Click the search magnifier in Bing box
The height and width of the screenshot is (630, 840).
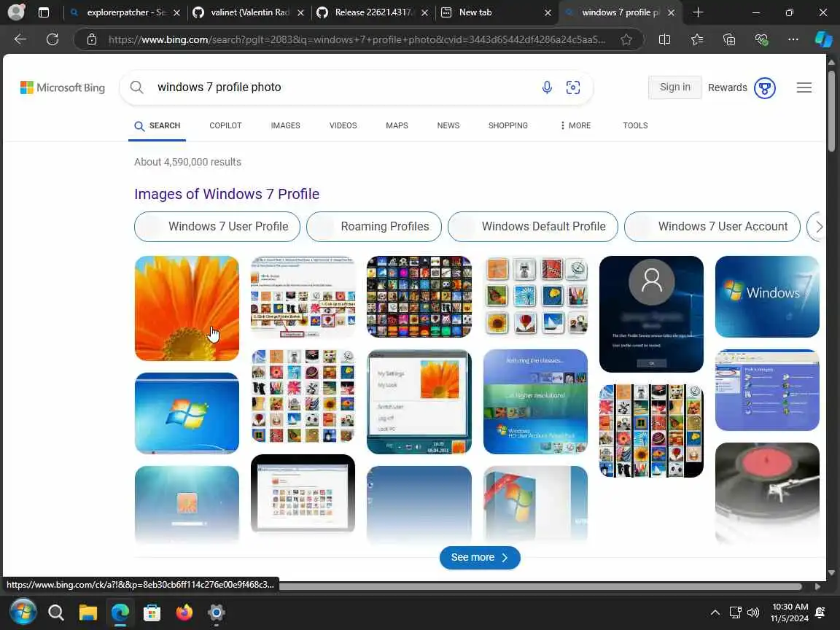click(136, 87)
